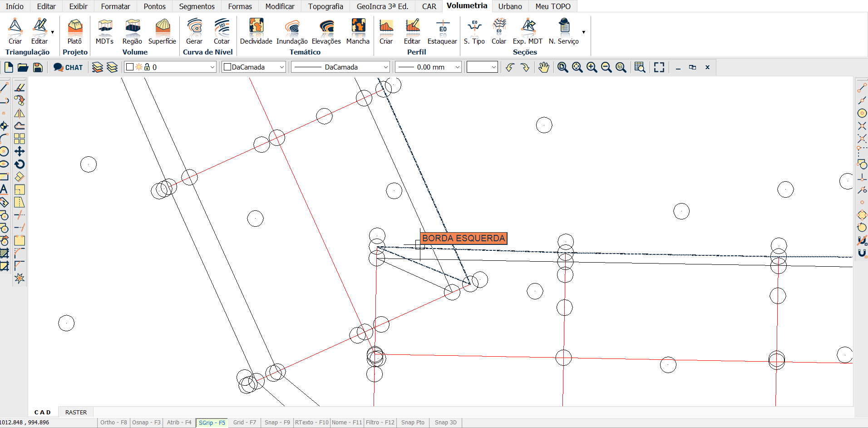Enable Grid - F7 display

coord(245,423)
